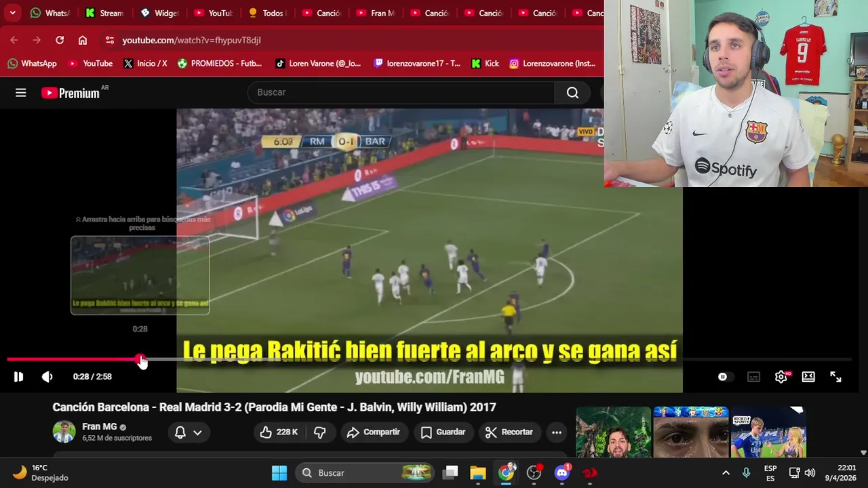868x488 pixels.
Task: Go forward with the browser forward arrow
Action: (x=37, y=40)
